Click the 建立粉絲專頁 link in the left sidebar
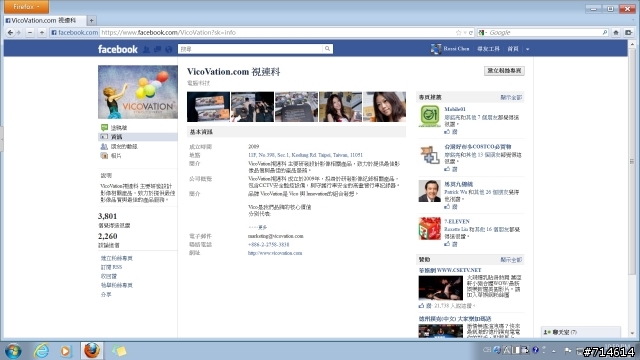This screenshot has height=360, width=640. pyautogui.click(x=117, y=258)
